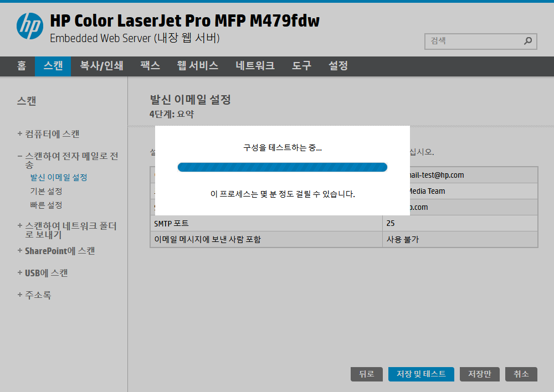This screenshot has height=392, width=554.
Task: Click the 저장 및 테스트 button
Action: [x=421, y=374]
